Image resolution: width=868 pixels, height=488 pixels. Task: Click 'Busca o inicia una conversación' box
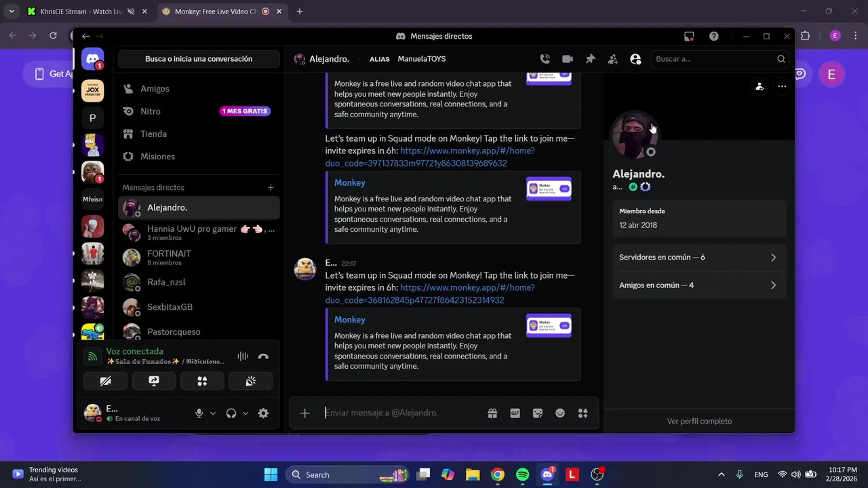coord(199,59)
